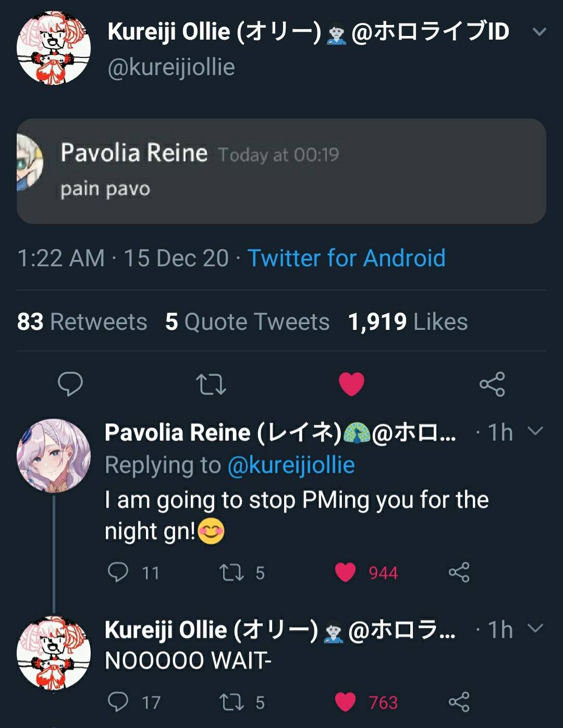The width and height of the screenshot is (563, 728).
Task: Toggle like on NOOOOO WAIT tweet
Action: point(345,702)
